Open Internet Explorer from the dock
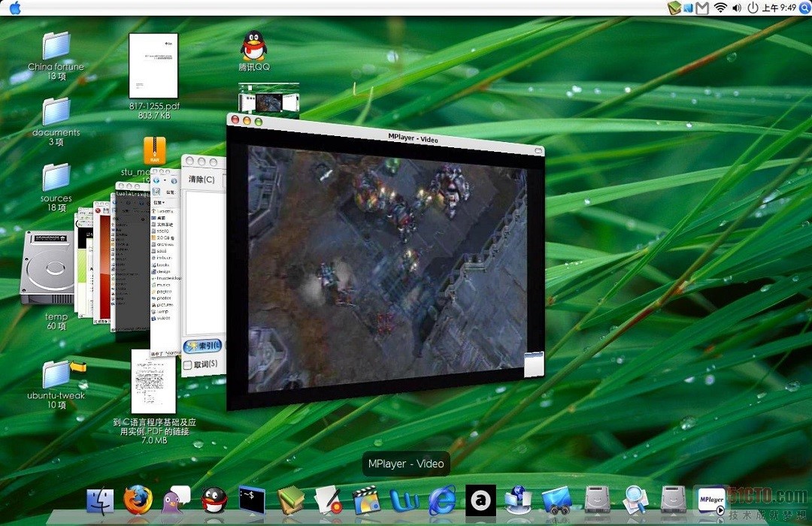 442,500
